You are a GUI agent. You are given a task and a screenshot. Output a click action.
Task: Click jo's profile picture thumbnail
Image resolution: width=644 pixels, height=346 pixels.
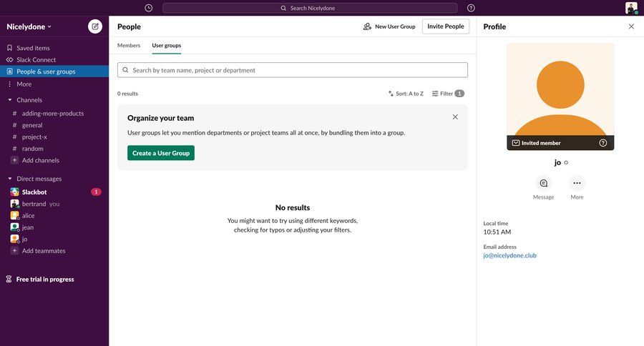(x=560, y=97)
